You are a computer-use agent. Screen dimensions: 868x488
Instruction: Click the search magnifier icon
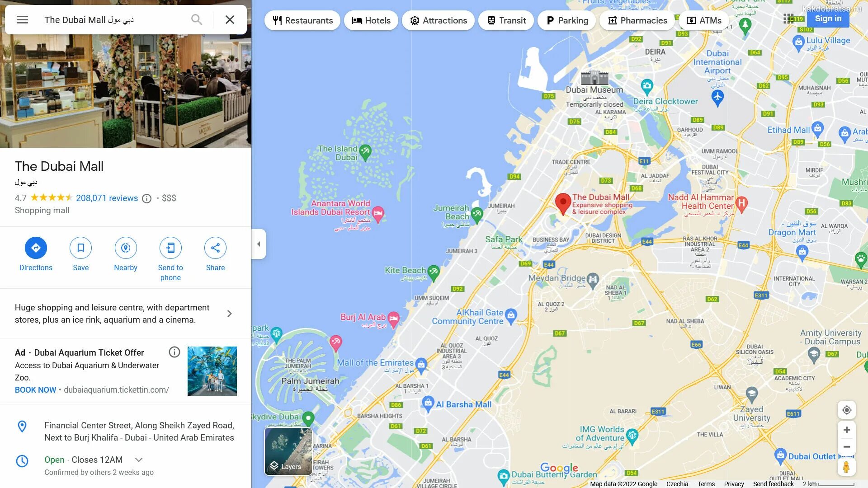tap(196, 19)
